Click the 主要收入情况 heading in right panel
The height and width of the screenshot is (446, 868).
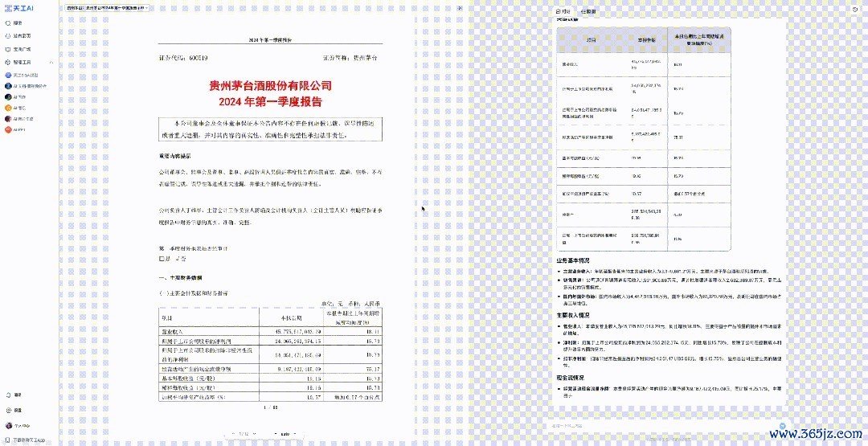point(573,315)
